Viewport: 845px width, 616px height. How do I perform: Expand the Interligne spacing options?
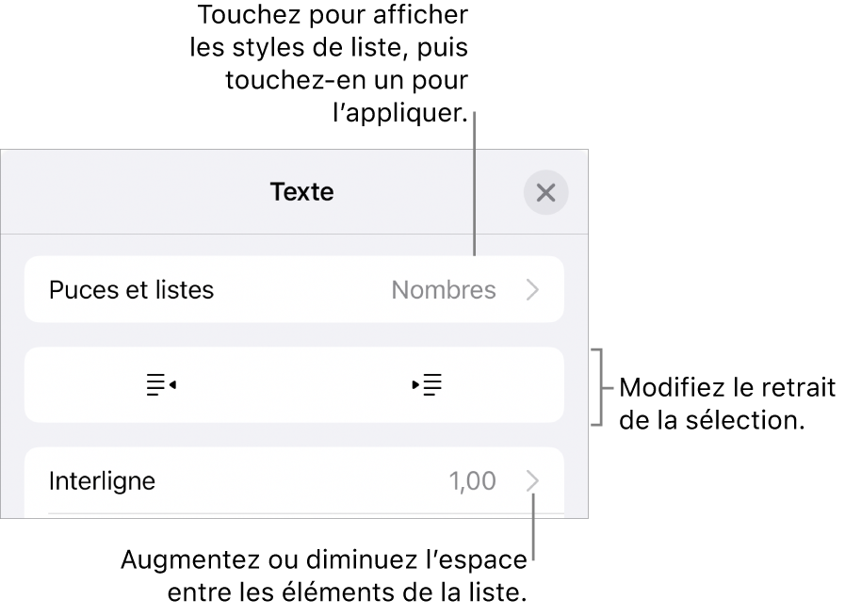pyautogui.click(x=533, y=480)
